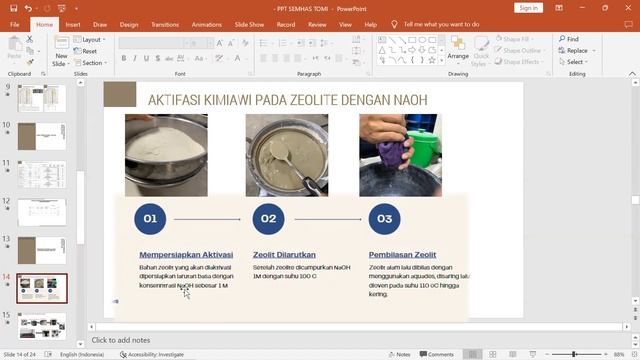
Task: Click Reset slide button
Action: click(x=85, y=51)
